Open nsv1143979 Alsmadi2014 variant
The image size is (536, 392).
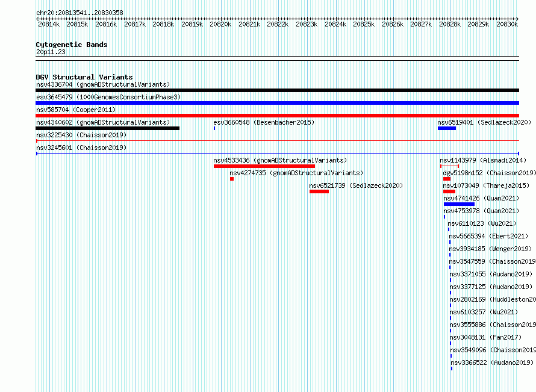483,160
